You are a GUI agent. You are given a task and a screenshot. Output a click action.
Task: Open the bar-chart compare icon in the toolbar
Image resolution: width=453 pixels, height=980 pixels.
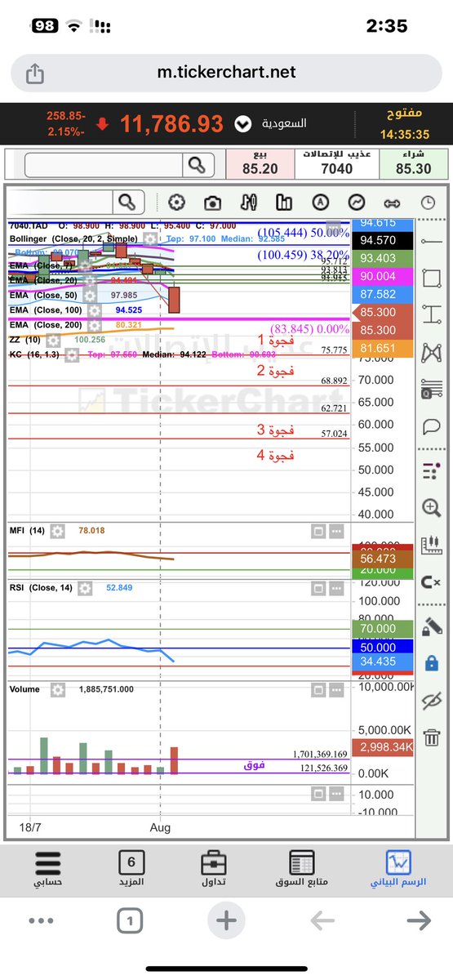pyautogui.click(x=284, y=203)
